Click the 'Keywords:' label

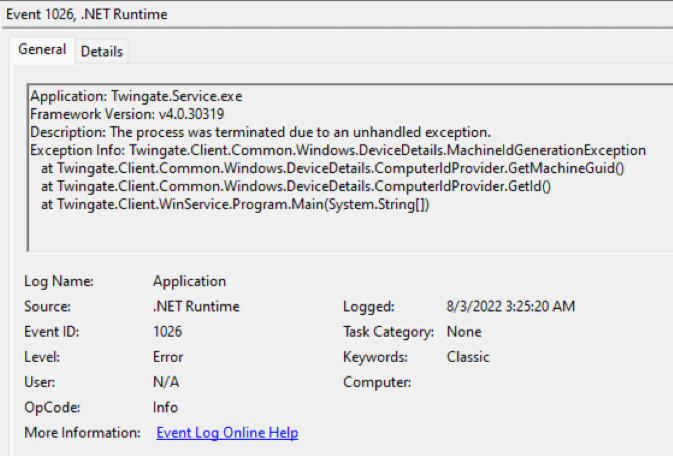(x=375, y=357)
